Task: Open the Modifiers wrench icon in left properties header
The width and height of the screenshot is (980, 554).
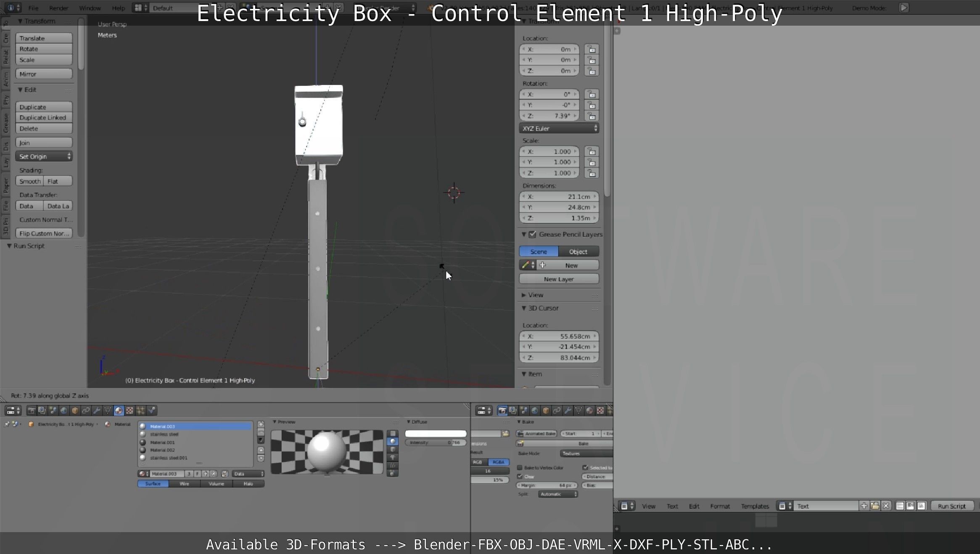Action: click(97, 411)
